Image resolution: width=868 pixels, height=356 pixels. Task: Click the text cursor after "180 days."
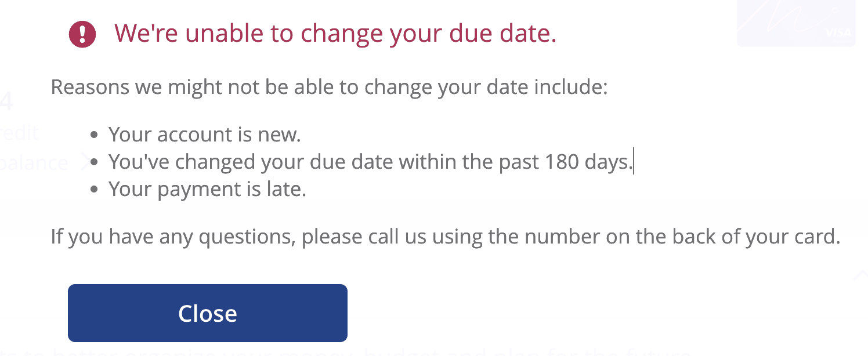634,162
